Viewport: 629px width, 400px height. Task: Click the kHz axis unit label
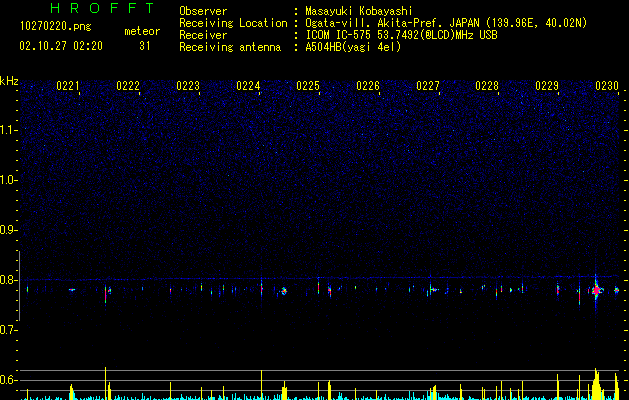[x=9, y=81]
